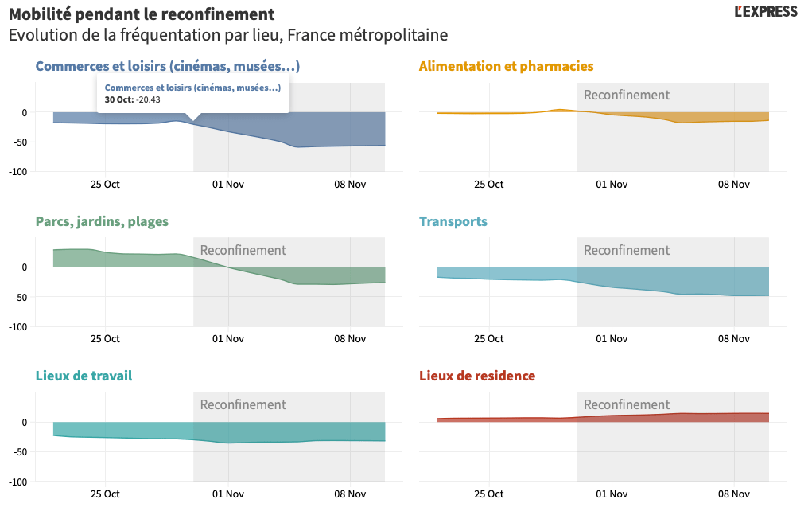Click 'Reconfinement' label in Transports chart
The width and height of the screenshot is (812, 515).
pyautogui.click(x=627, y=250)
